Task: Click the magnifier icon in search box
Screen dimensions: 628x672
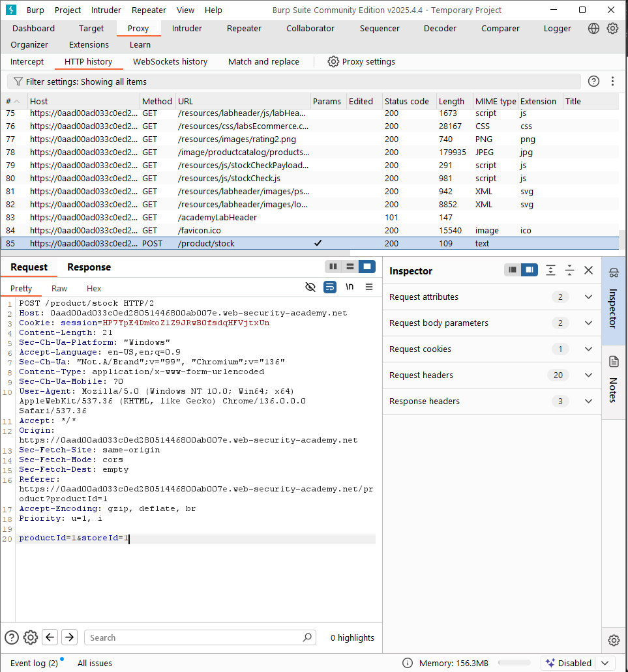Action: point(307,637)
